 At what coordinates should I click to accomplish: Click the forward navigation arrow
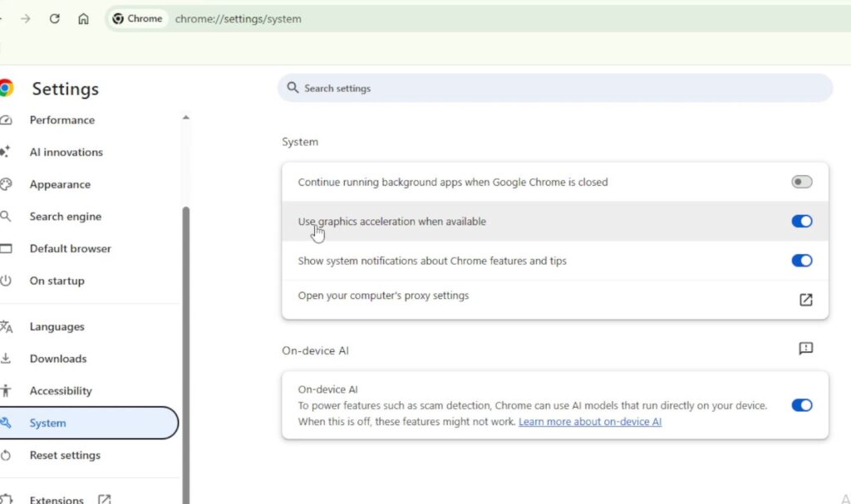pyautogui.click(x=26, y=19)
